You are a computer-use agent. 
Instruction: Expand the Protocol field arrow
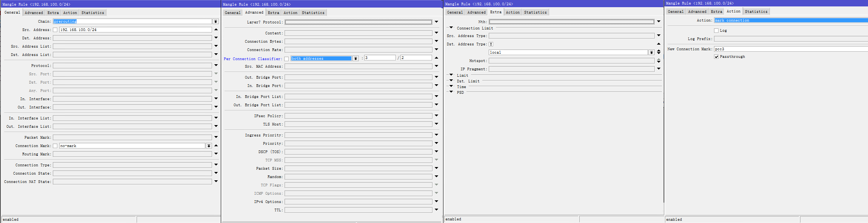[x=216, y=65]
